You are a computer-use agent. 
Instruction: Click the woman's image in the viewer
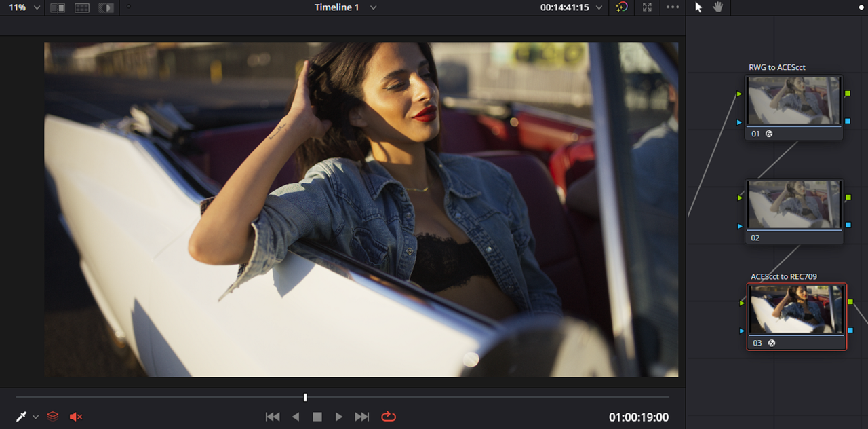[x=361, y=209]
